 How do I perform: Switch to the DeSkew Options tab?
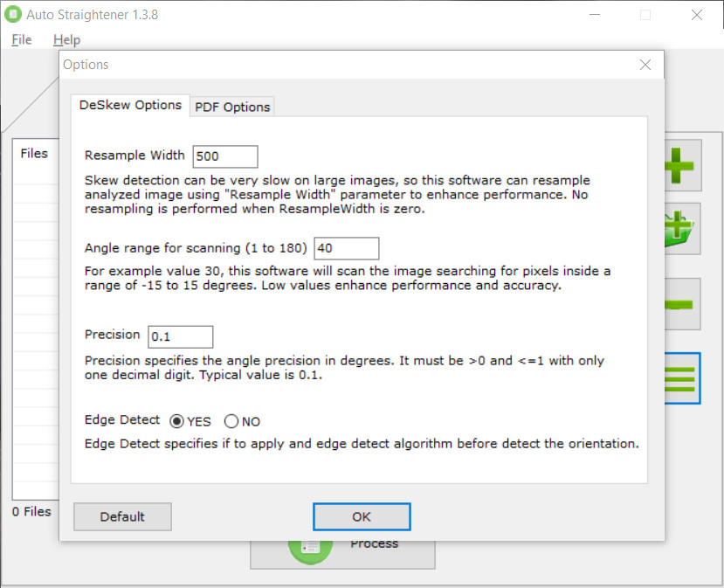click(x=130, y=106)
